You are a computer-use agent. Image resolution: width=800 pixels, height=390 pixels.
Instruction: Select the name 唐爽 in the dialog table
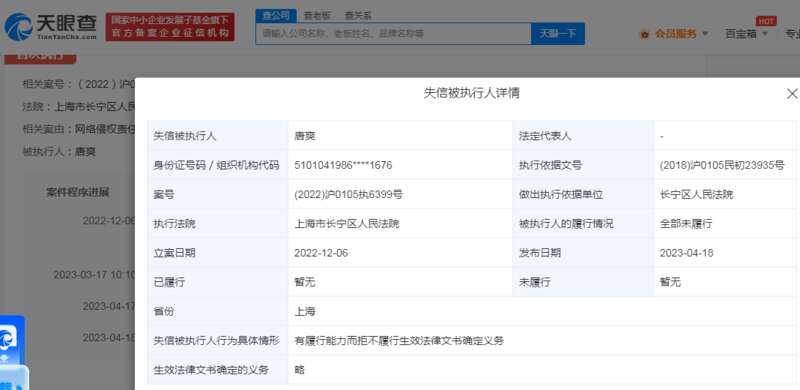coord(305,136)
